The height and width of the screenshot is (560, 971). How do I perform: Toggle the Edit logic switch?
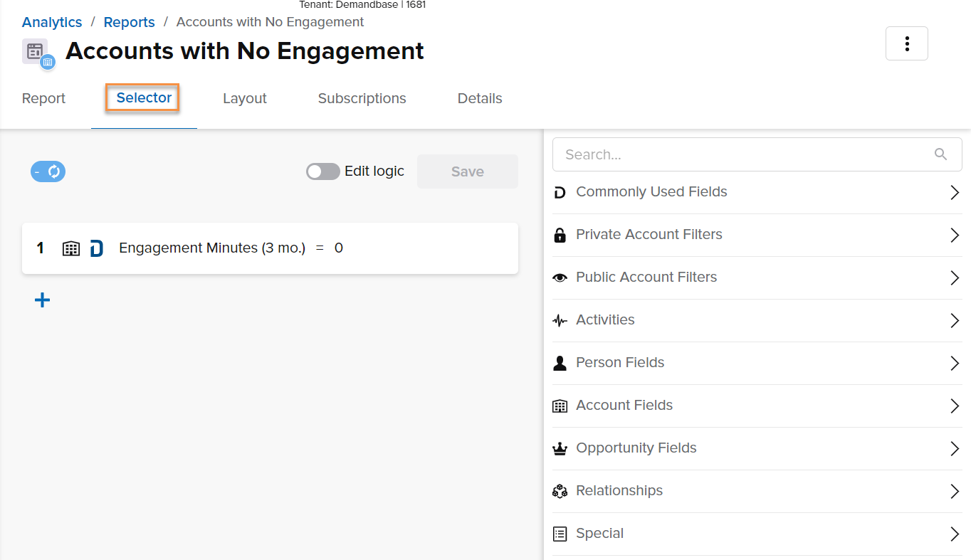[x=323, y=171]
